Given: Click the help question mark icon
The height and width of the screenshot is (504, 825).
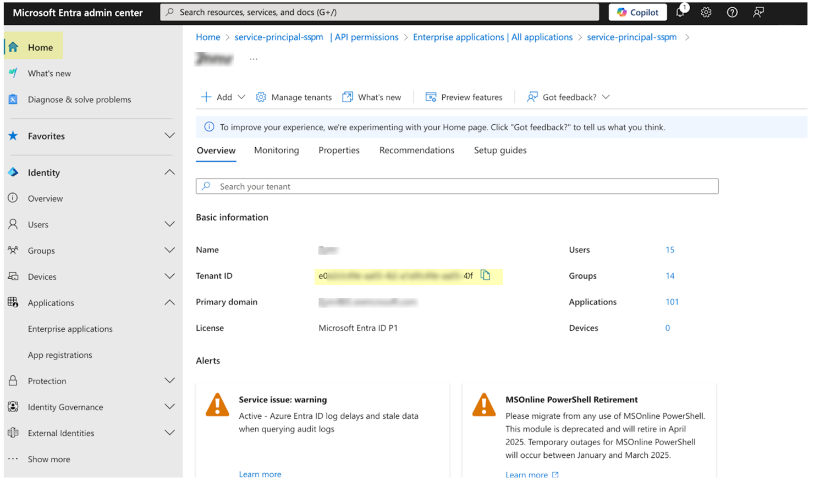Looking at the screenshot, I should pyautogui.click(x=732, y=13).
